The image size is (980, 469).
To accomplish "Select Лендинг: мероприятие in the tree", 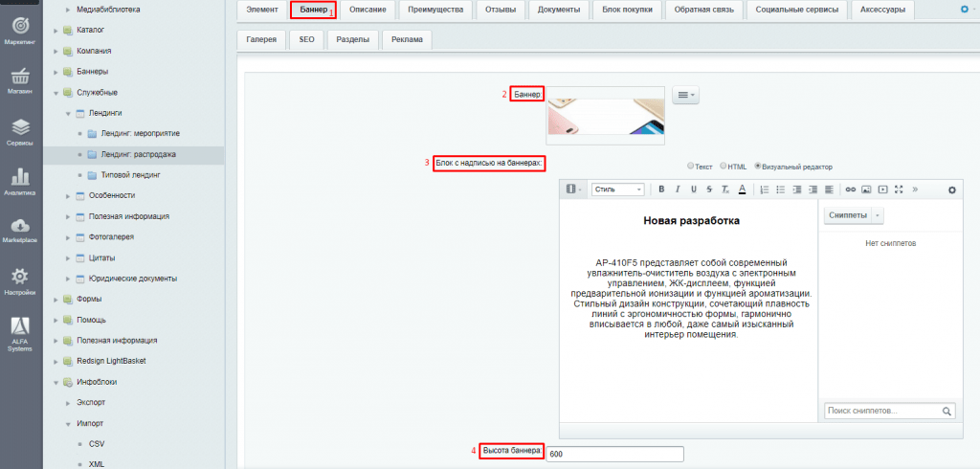I will pos(141,134).
